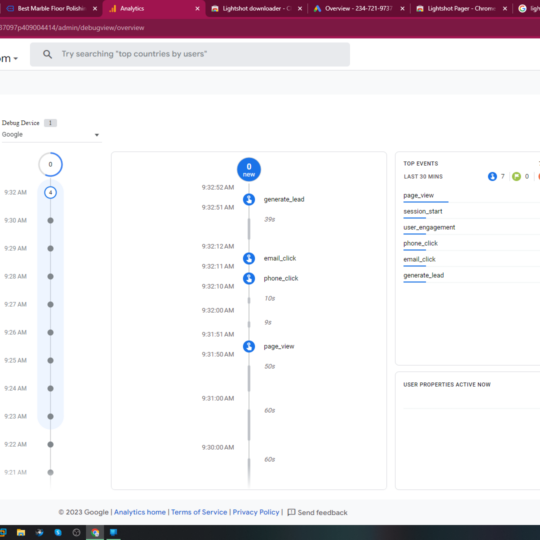Select the 9:25 AM minute marker

coord(50,360)
